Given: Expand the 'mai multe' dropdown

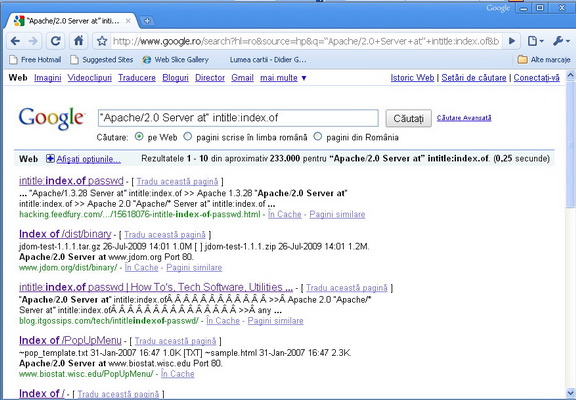Looking at the screenshot, I should (283, 78).
